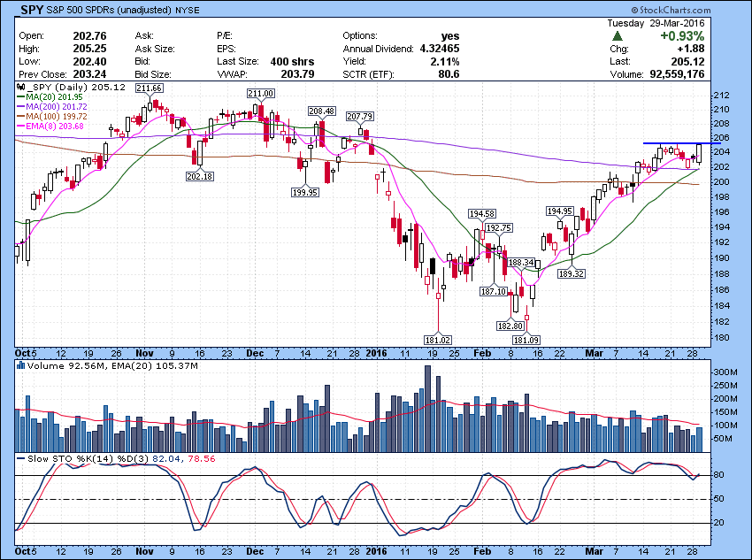Click the green up-arrow change indicator
Viewport: 752px width, 560px height.
point(618,36)
